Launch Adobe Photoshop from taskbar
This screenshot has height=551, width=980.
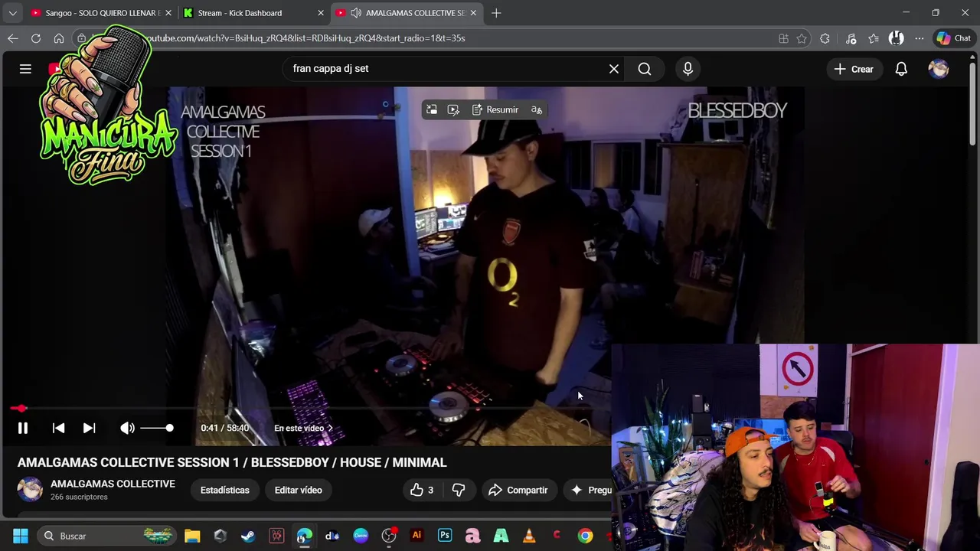tap(445, 536)
